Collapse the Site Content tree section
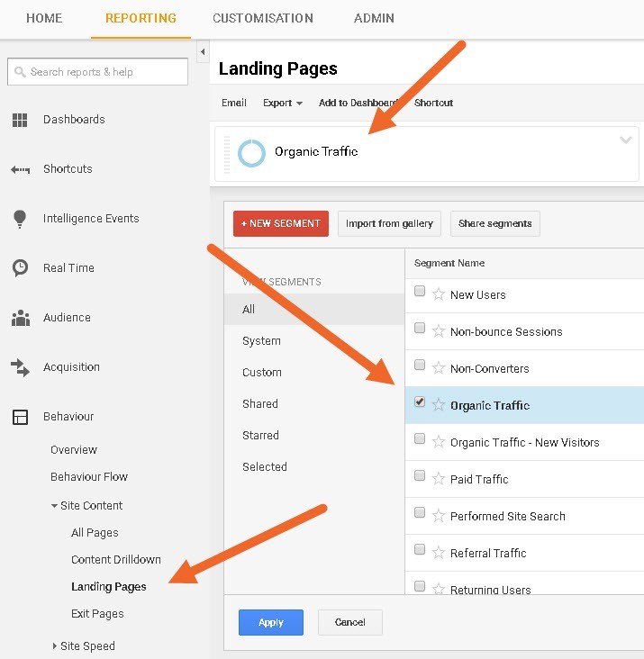This screenshot has height=659, width=644. [54, 506]
